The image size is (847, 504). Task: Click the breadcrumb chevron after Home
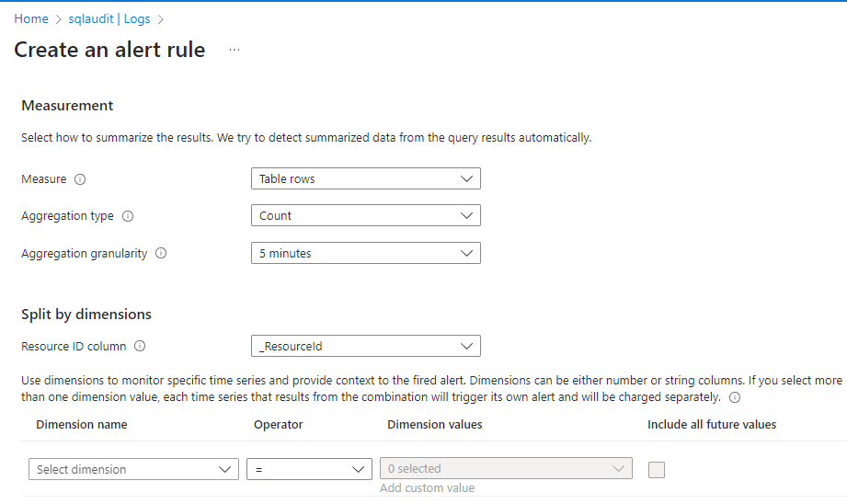(59, 19)
